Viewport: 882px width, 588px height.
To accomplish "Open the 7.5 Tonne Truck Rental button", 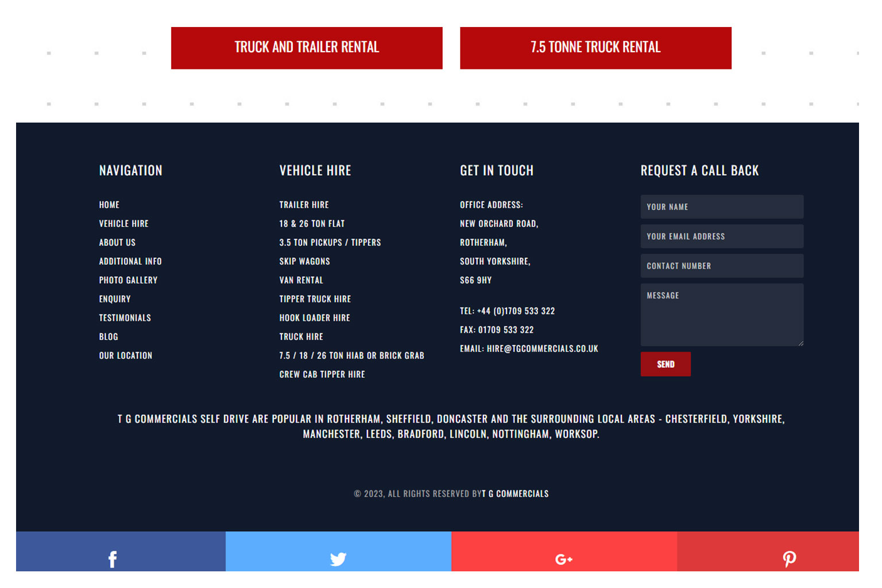I will 595,48.
